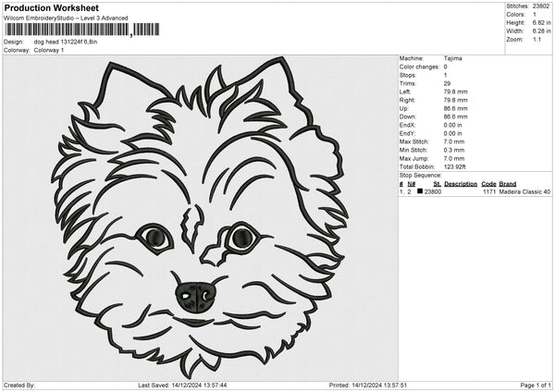
Task: Click the barcode under the worksheet title
Action: (67, 31)
